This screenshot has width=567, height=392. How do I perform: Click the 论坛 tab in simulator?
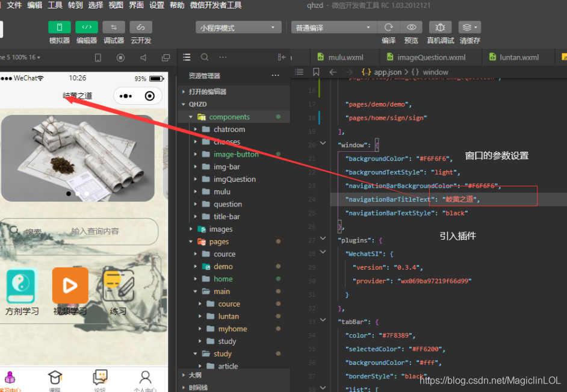(x=100, y=379)
